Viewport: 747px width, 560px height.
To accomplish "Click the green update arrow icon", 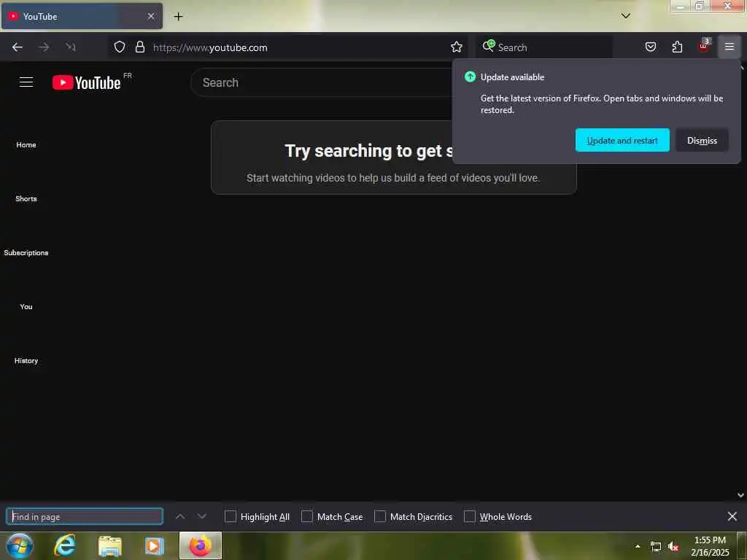I will pyautogui.click(x=470, y=77).
